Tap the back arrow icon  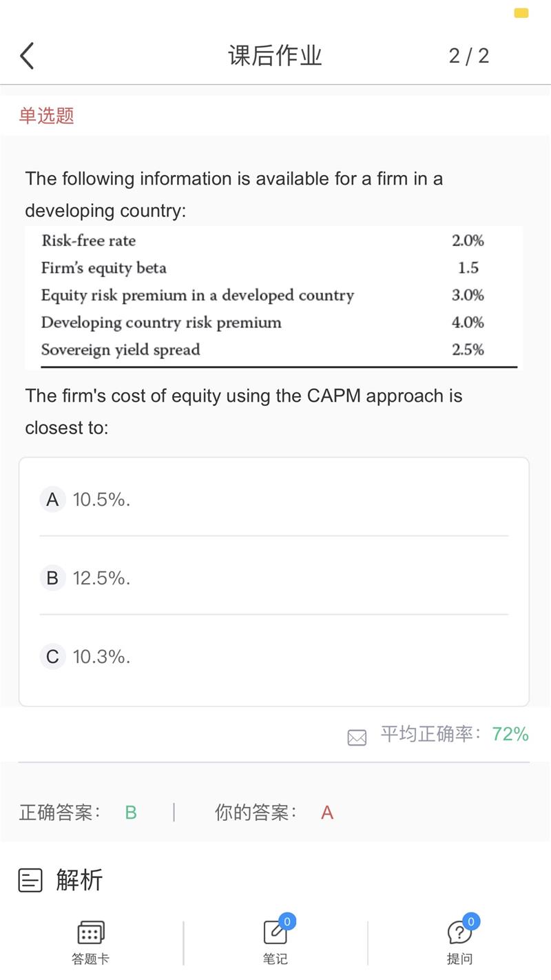coord(27,56)
